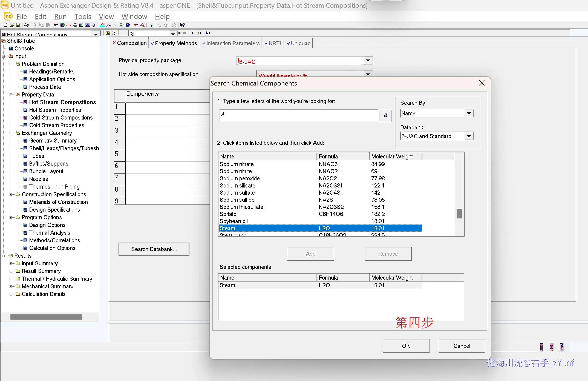
Task: Click the search text input field
Action: coord(299,115)
